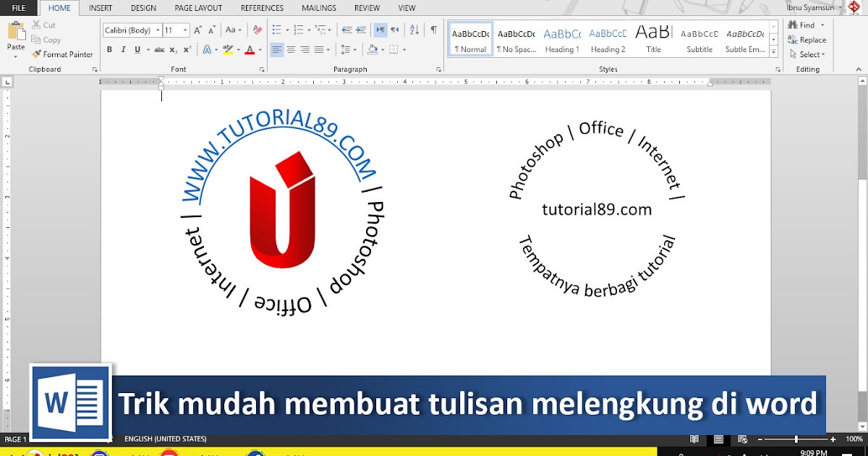Switch to the REFERENCES tab
The width and height of the screenshot is (868, 456).
(x=262, y=8)
